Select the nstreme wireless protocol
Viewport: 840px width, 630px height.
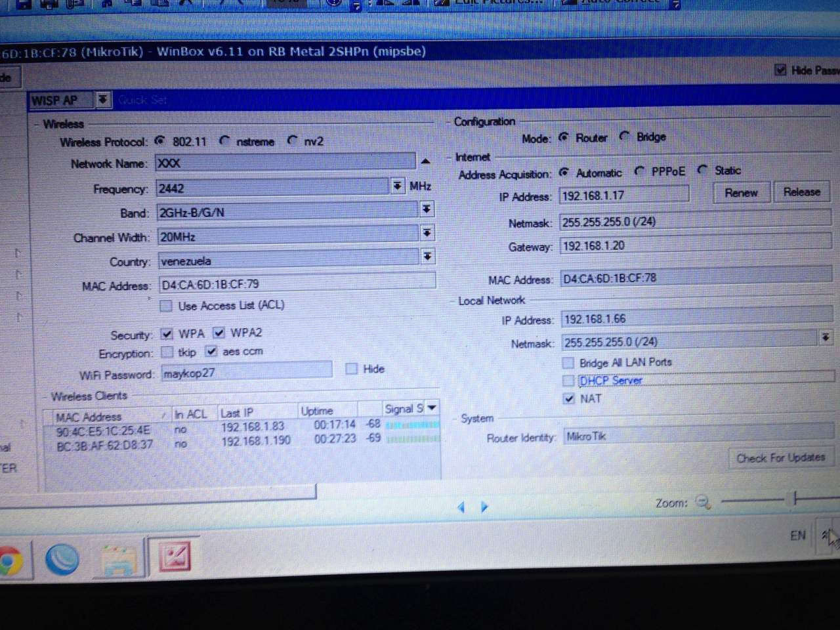tap(225, 140)
